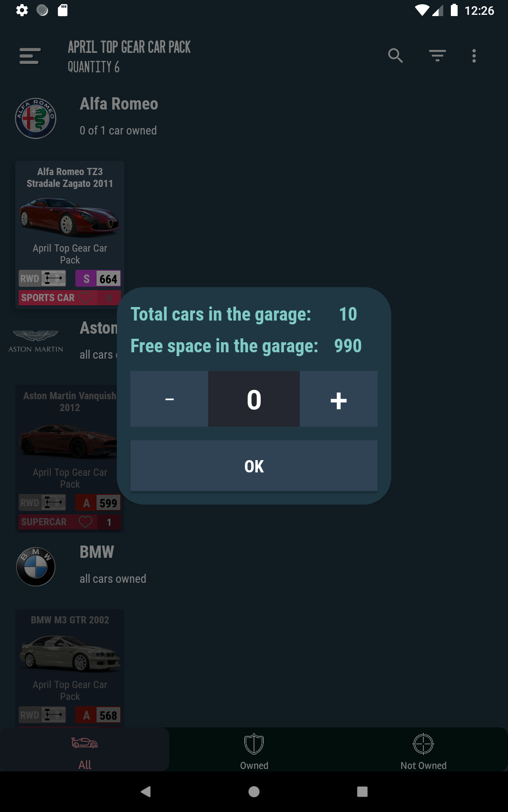Click the Alfa Romeo brand logo
This screenshot has height=812, width=508.
[x=36, y=118]
